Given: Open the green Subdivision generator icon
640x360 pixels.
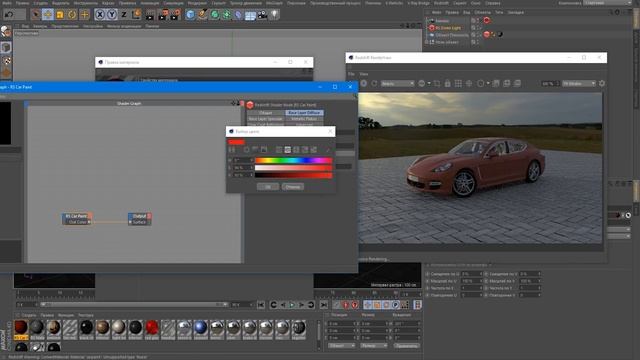Looking at the screenshot, I should click(x=215, y=15).
